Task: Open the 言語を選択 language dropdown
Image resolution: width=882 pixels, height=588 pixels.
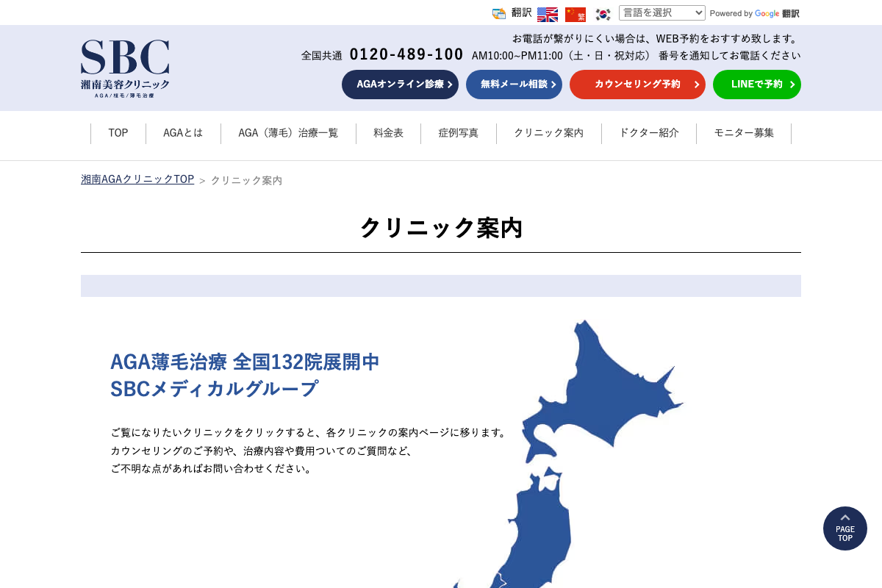Action: [x=661, y=12]
